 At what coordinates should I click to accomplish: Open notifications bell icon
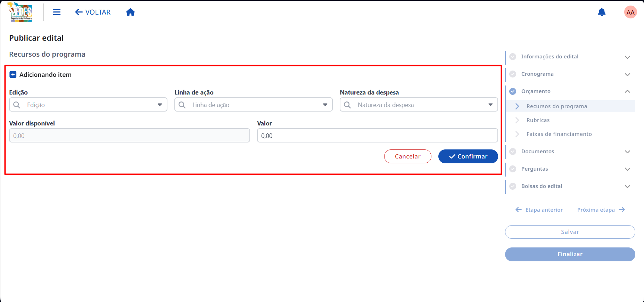(x=602, y=12)
